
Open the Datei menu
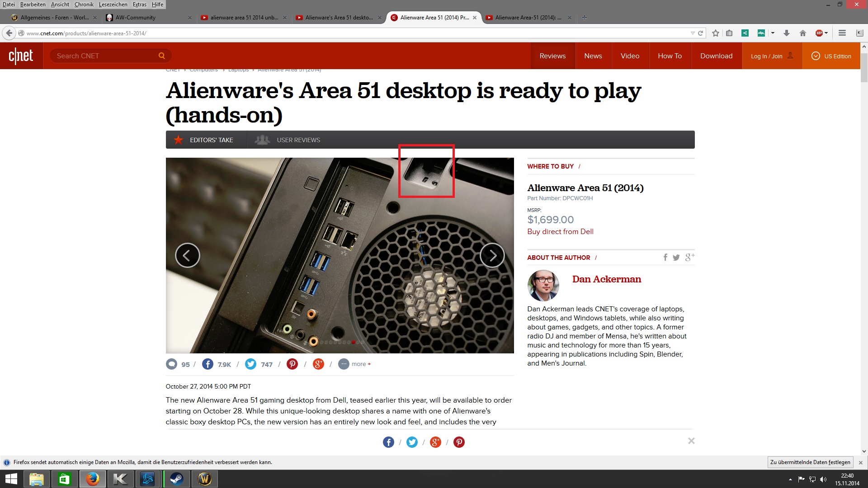click(x=9, y=5)
